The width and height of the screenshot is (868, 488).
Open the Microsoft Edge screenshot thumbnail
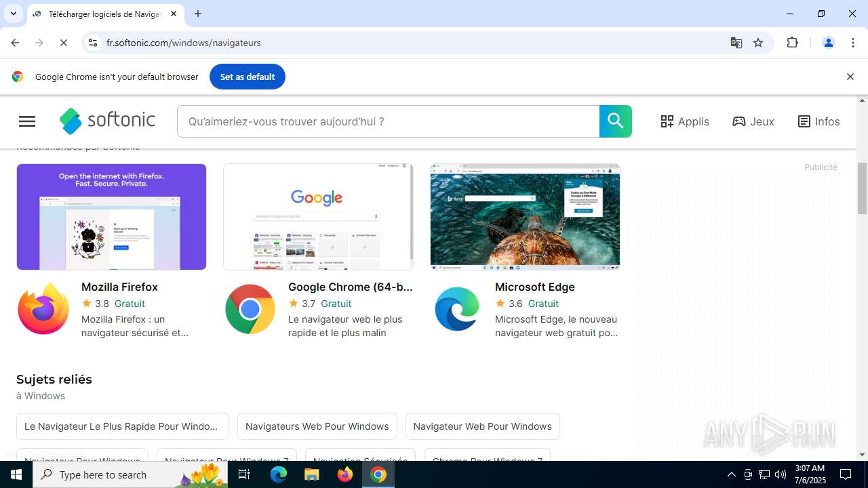pos(525,217)
